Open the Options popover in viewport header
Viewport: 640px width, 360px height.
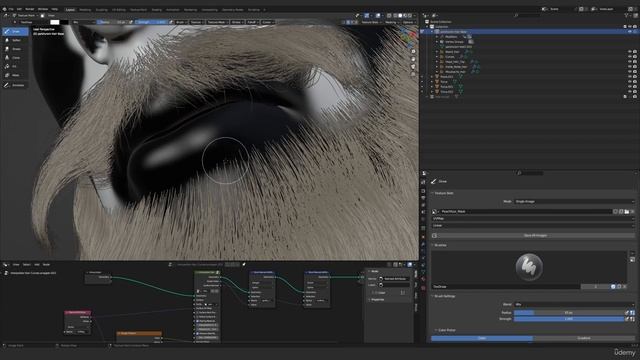click(x=409, y=22)
